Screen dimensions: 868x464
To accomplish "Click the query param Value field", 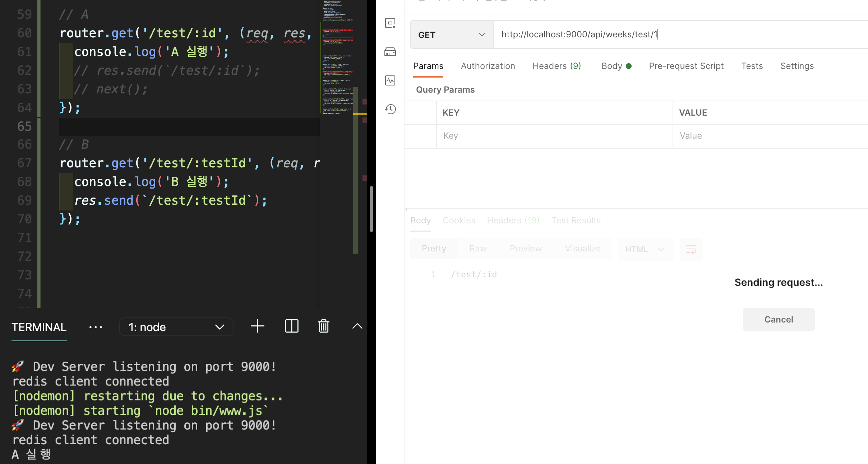I will coord(770,136).
